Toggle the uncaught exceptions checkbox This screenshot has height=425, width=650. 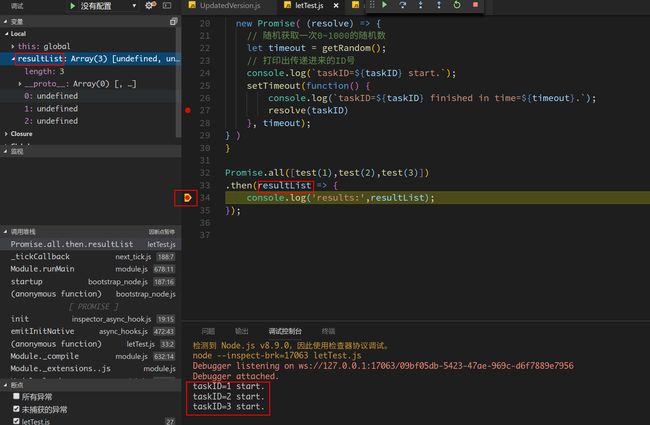click(16, 409)
